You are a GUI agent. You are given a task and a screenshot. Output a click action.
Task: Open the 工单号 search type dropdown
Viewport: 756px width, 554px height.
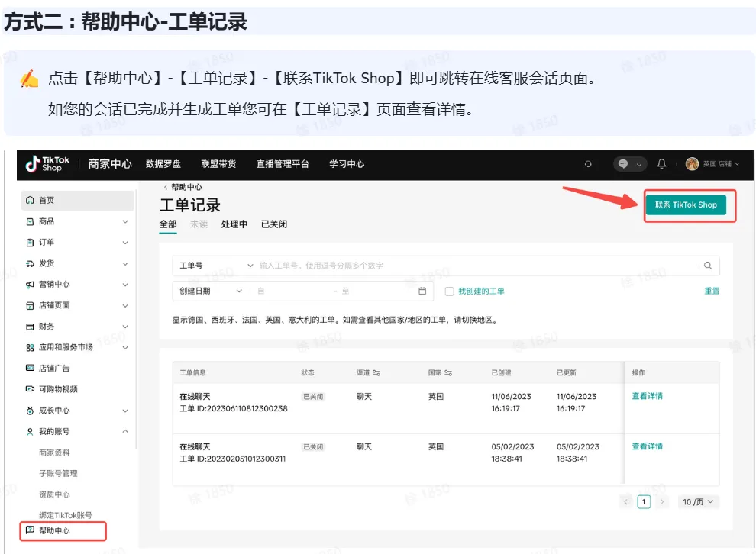(x=215, y=266)
